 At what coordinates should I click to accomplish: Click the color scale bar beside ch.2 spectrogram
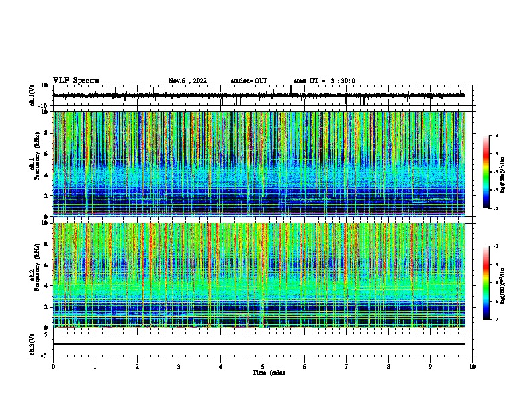486,283
